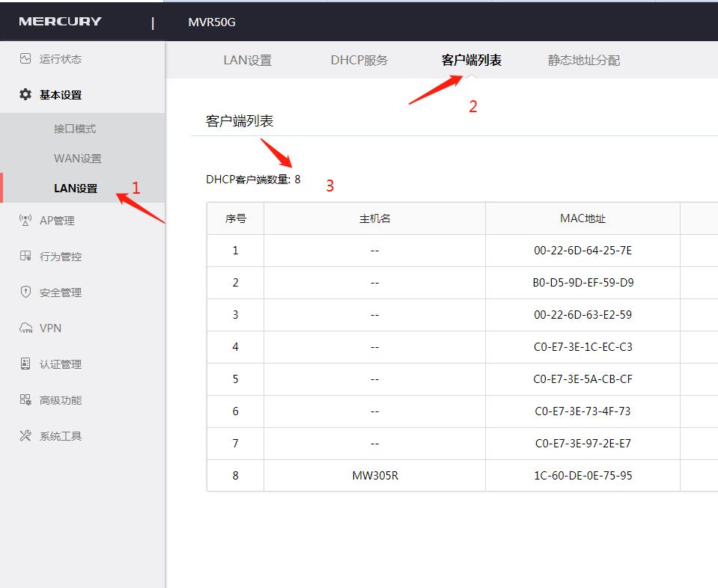Open AP管理 via its antenna icon
Screen dimensions: 718x588
coord(25,220)
